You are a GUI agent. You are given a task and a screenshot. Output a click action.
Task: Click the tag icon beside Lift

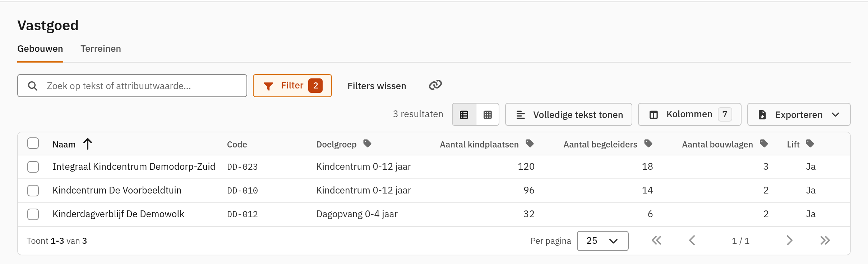[x=810, y=144]
